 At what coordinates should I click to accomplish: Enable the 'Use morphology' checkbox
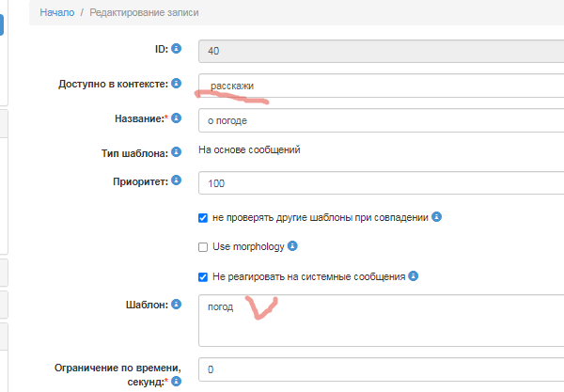pyautogui.click(x=203, y=247)
